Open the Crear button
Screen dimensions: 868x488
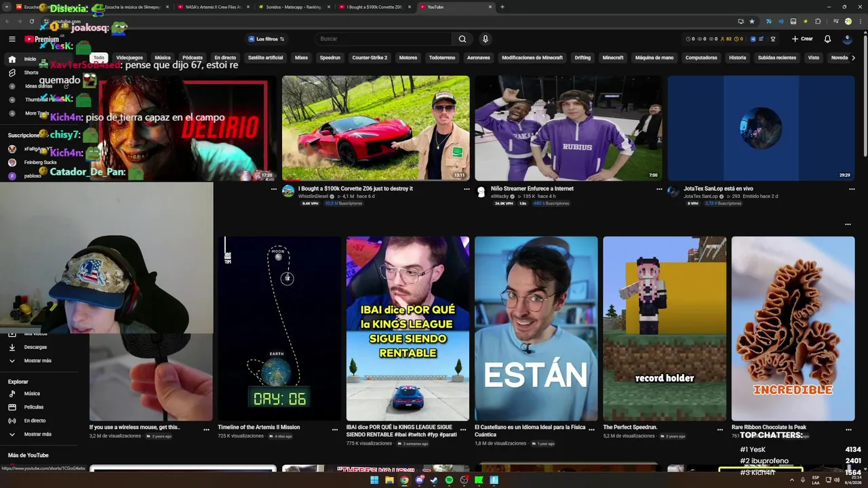click(x=802, y=39)
